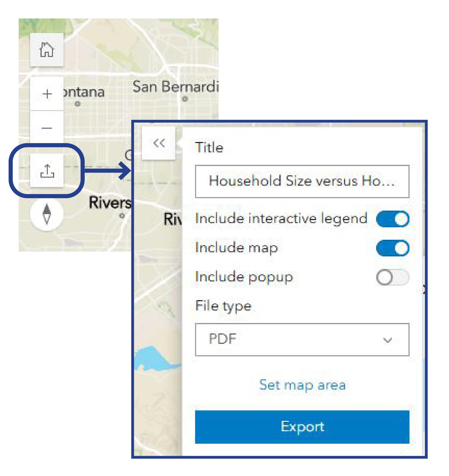Click the chevron arrow in File type box
449x476 pixels.
pos(387,340)
